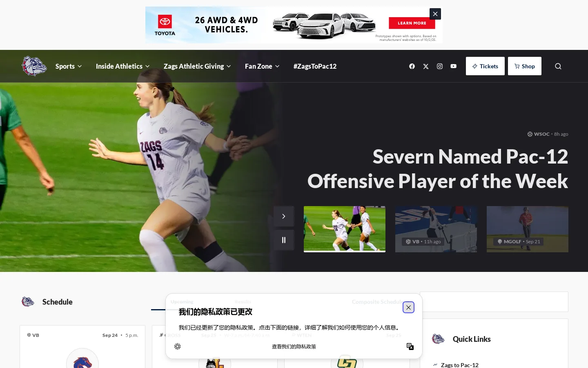Visit the Facebook page icon
Screen dimensions: 588x368
pos(412,66)
